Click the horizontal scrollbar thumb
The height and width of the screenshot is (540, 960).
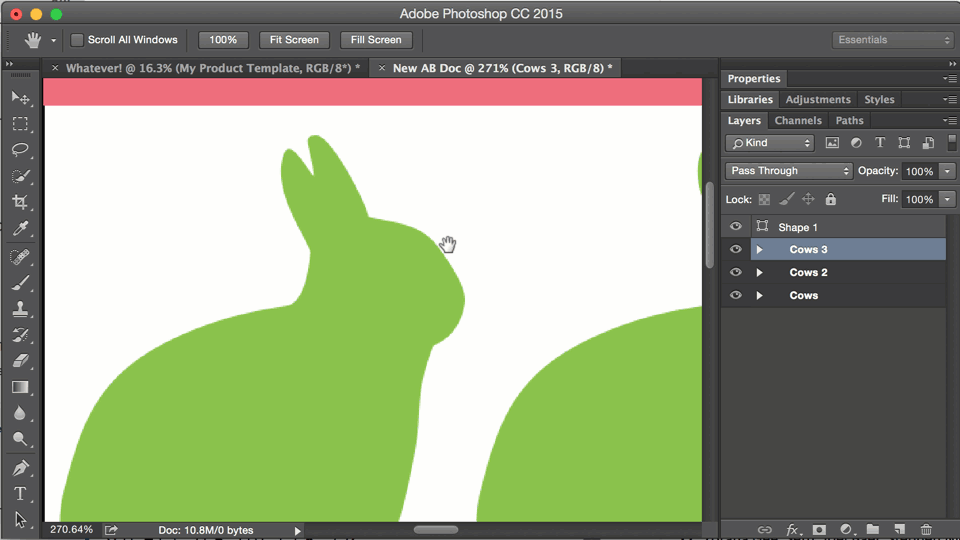tap(436, 530)
